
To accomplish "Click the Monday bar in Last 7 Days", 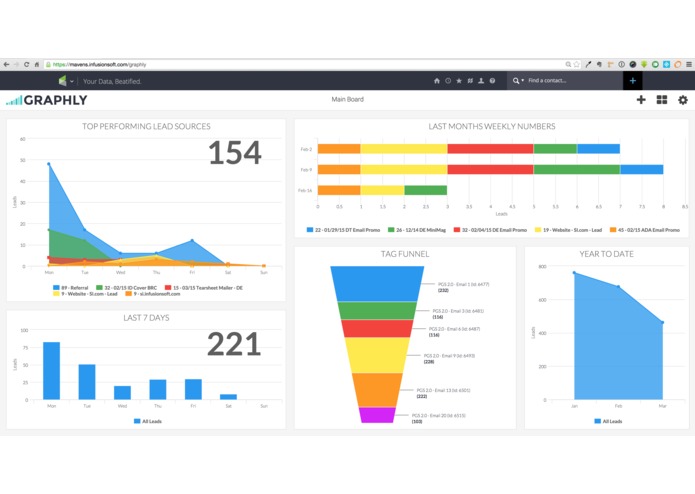I will point(51,371).
